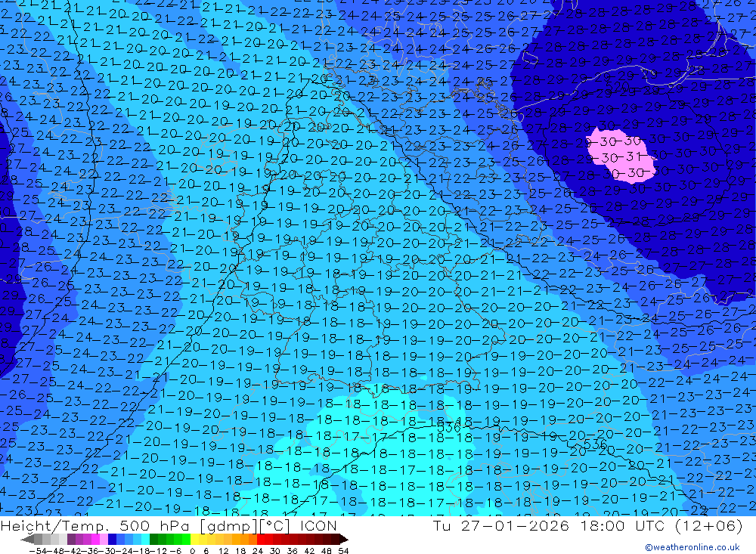Image resolution: width=756 pixels, height=554 pixels.
Task: Click the '12' legend tick label
Action: tap(224, 551)
